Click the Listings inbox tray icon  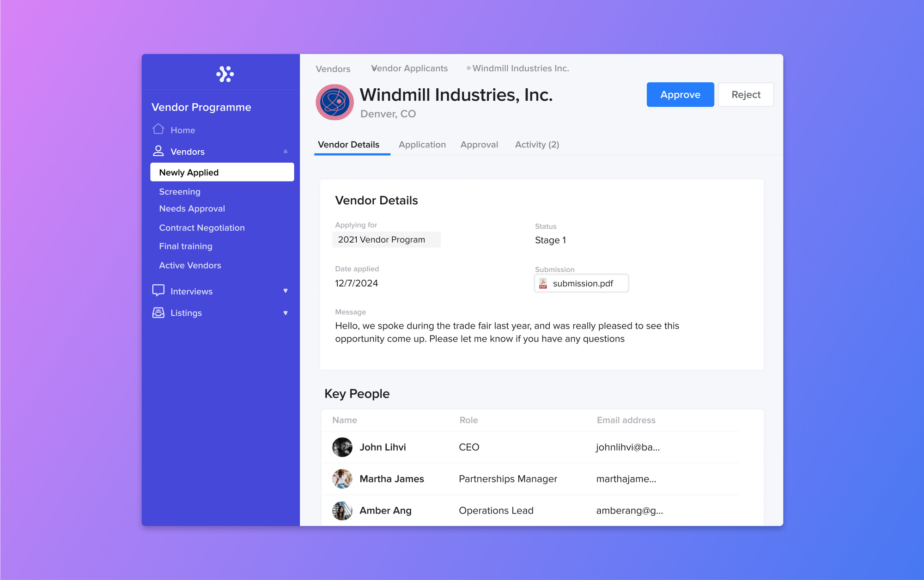click(158, 313)
